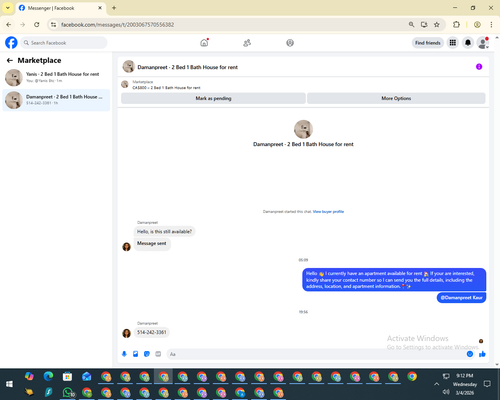Bookmark this page with the star

(437, 25)
